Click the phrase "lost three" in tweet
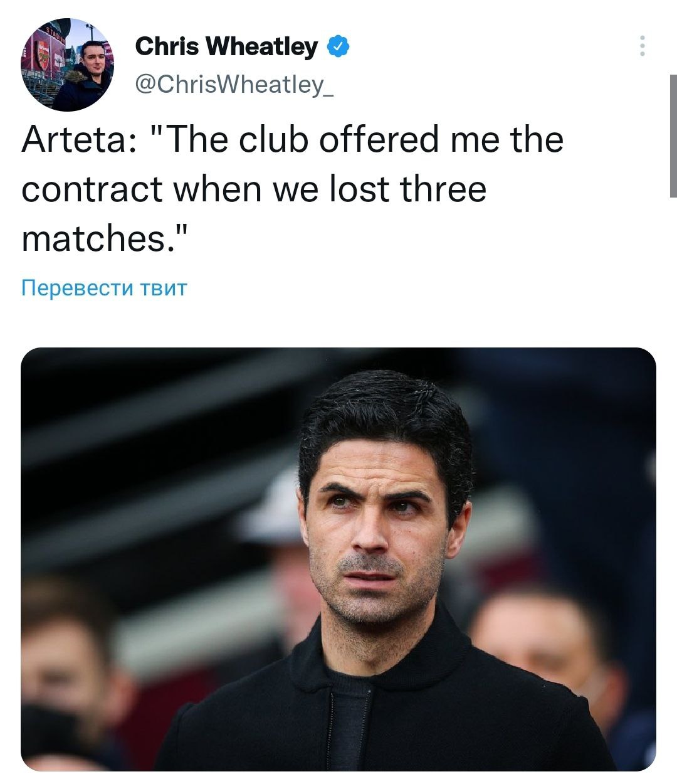This screenshot has width=677, height=784. point(407,189)
